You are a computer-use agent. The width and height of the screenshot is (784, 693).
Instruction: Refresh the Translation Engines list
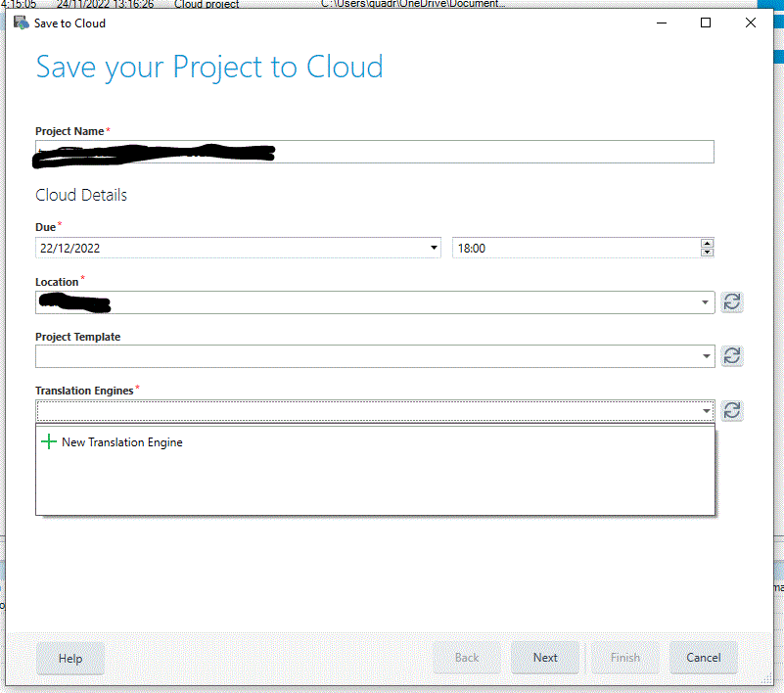(x=731, y=410)
